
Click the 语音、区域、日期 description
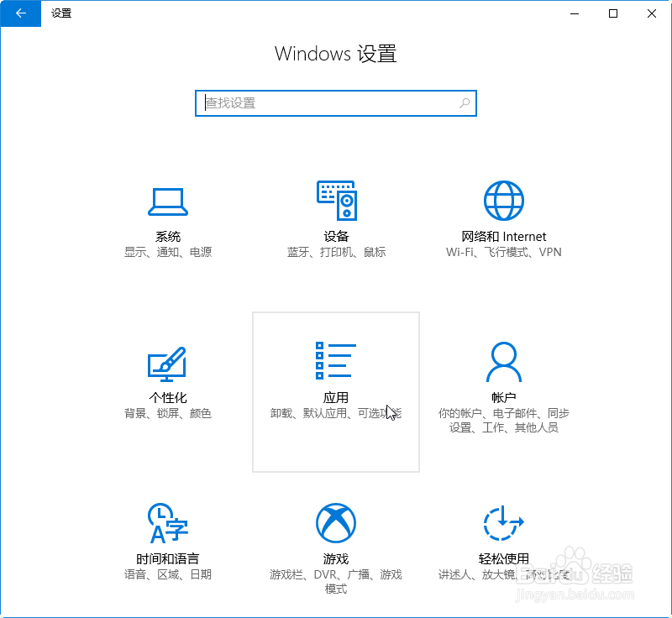(168, 574)
